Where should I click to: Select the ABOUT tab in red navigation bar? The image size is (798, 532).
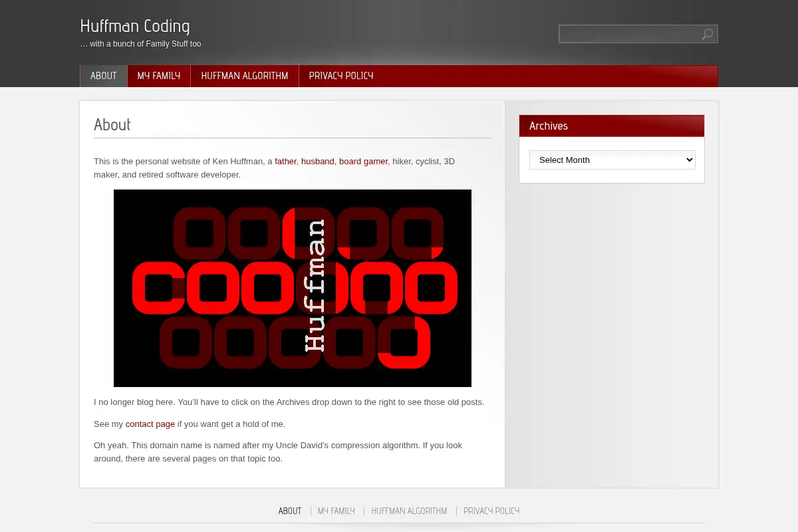click(x=104, y=76)
